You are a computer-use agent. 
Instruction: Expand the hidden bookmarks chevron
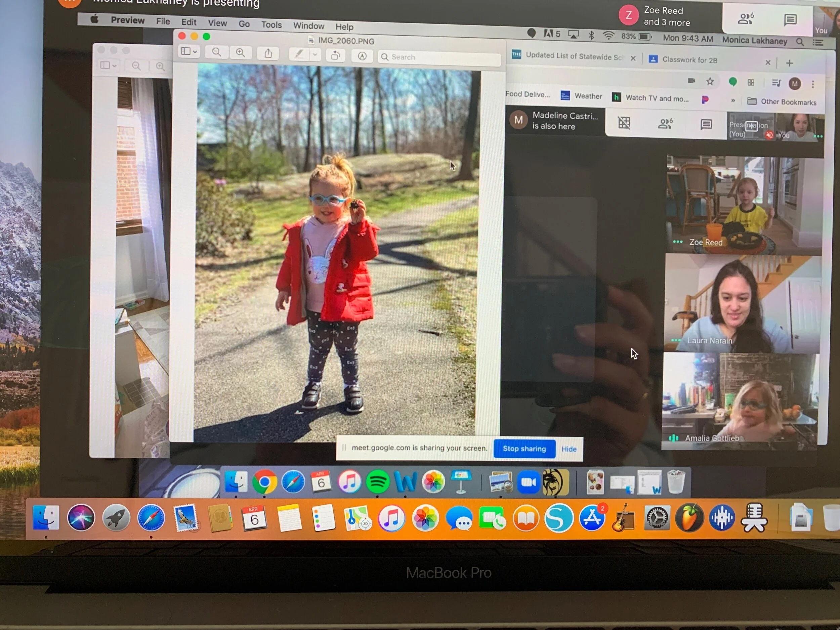pyautogui.click(x=733, y=101)
